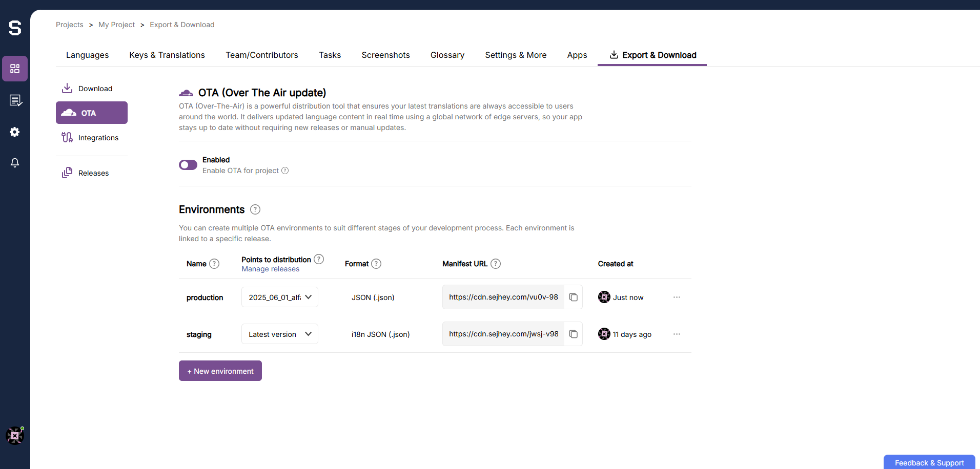
Task: Switch to Keys & Translations tab
Action: click(167, 55)
